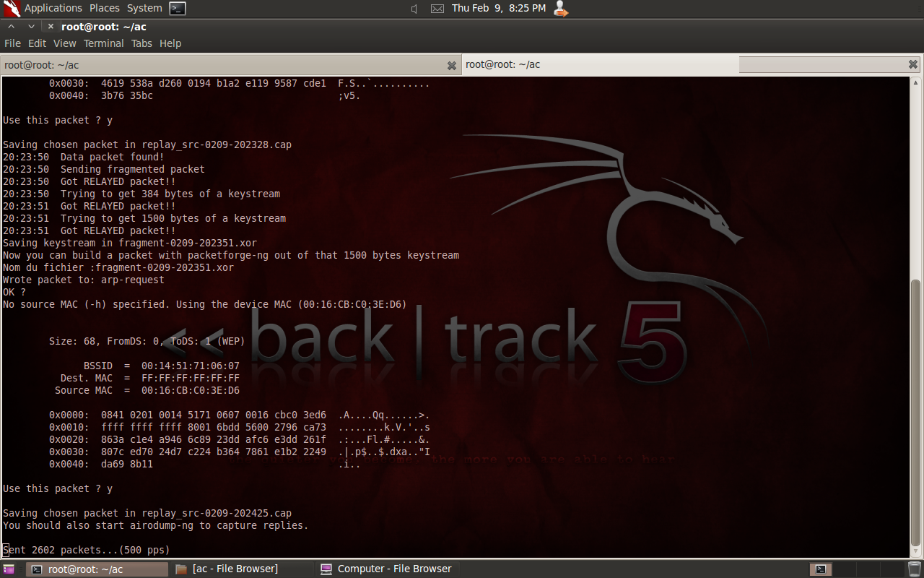This screenshot has width=924, height=578.
Task: Close the first terminal tab
Action: [x=452, y=66]
